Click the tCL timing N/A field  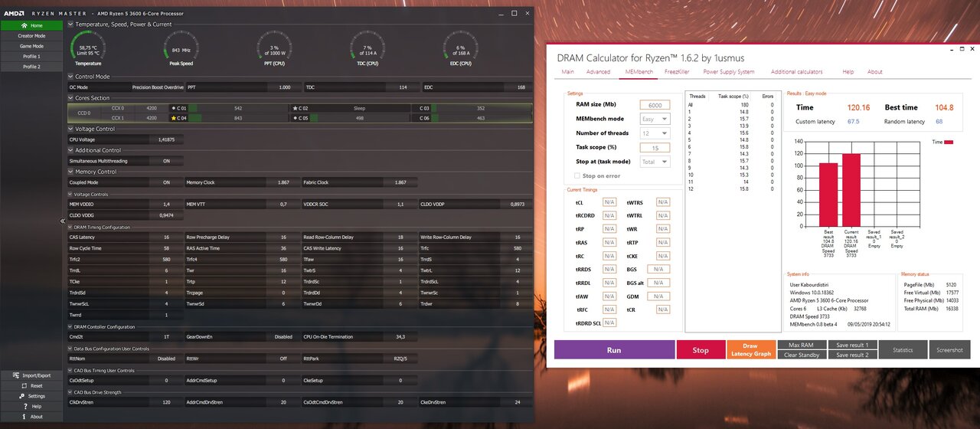click(x=609, y=202)
